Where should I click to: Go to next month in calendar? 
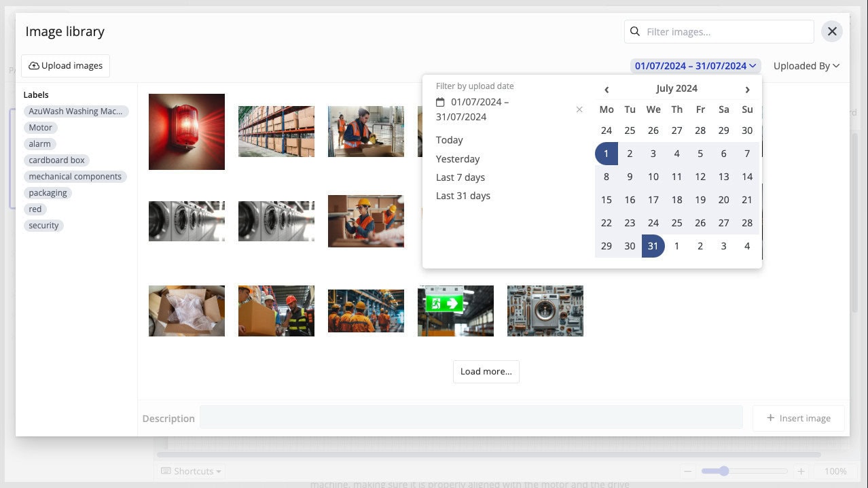(747, 89)
